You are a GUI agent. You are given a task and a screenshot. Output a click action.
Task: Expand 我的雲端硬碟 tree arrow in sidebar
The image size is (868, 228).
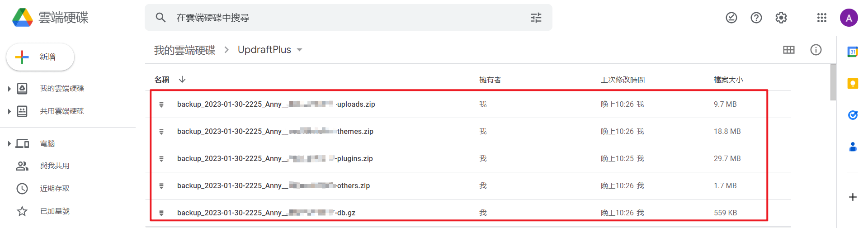coord(9,89)
